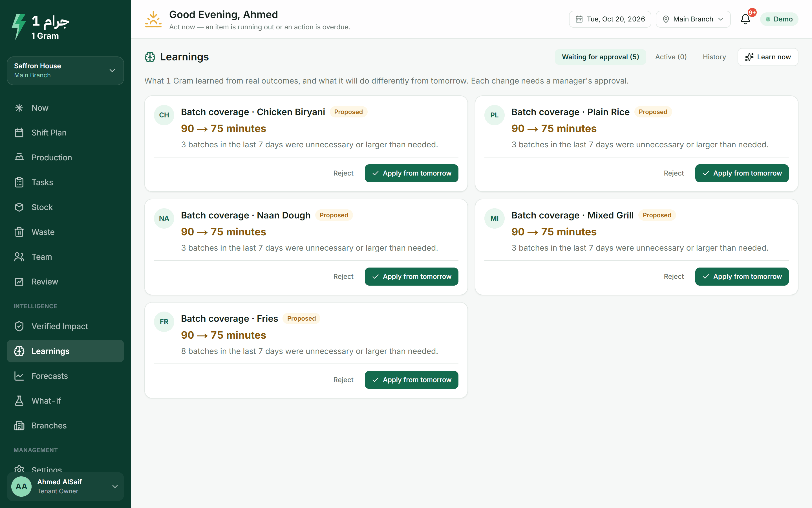This screenshot has height=508, width=812.
Task: Click the Proposed badge on Mixed Grill
Action: click(x=657, y=215)
